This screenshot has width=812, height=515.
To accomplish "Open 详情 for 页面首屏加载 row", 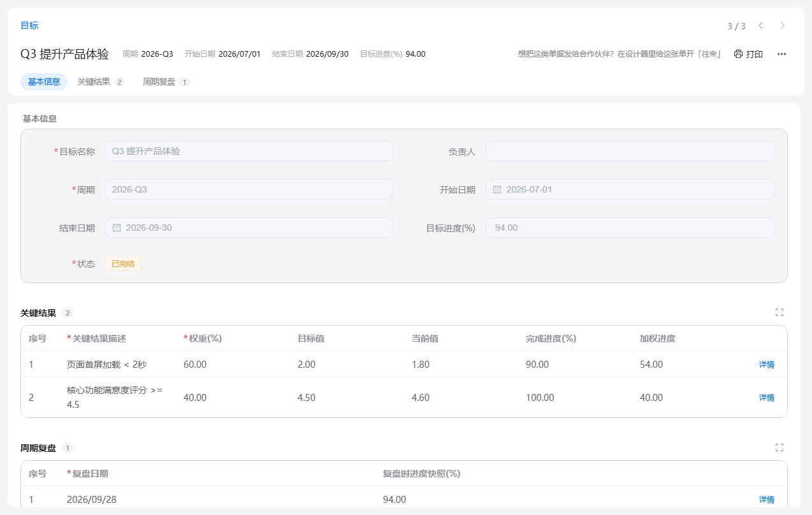I will [767, 365].
